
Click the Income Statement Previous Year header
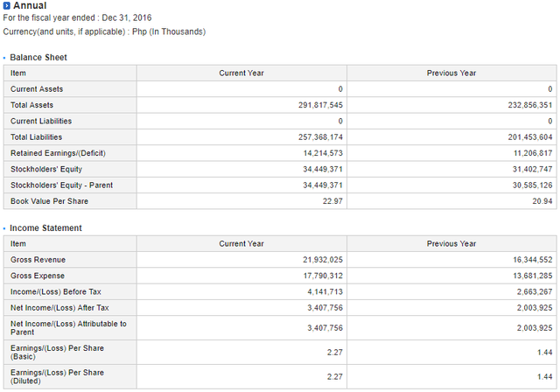coord(451,244)
